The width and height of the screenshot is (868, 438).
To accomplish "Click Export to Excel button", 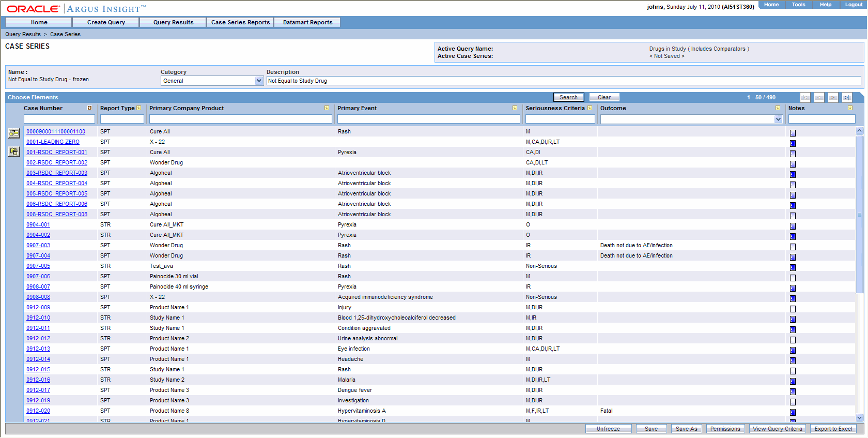I will click(833, 429).
